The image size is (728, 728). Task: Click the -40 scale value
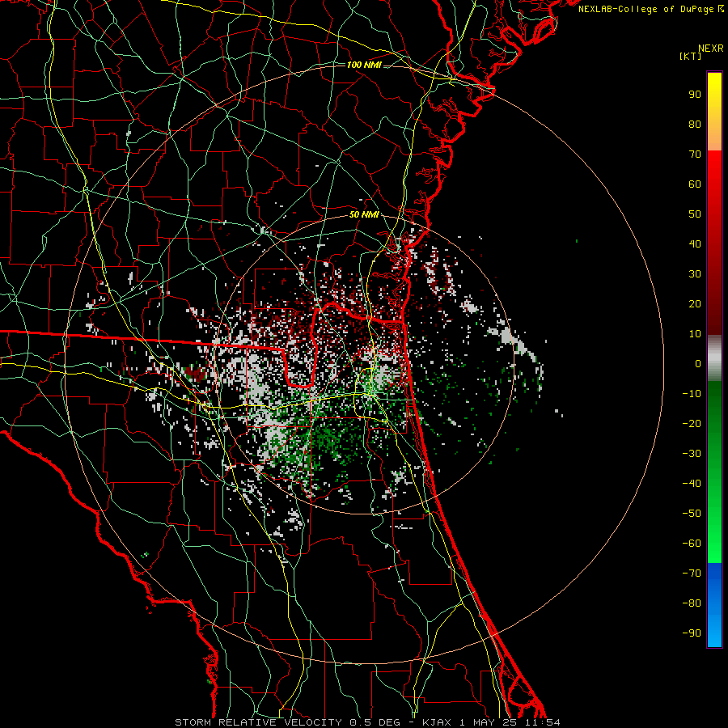[692, 484]
